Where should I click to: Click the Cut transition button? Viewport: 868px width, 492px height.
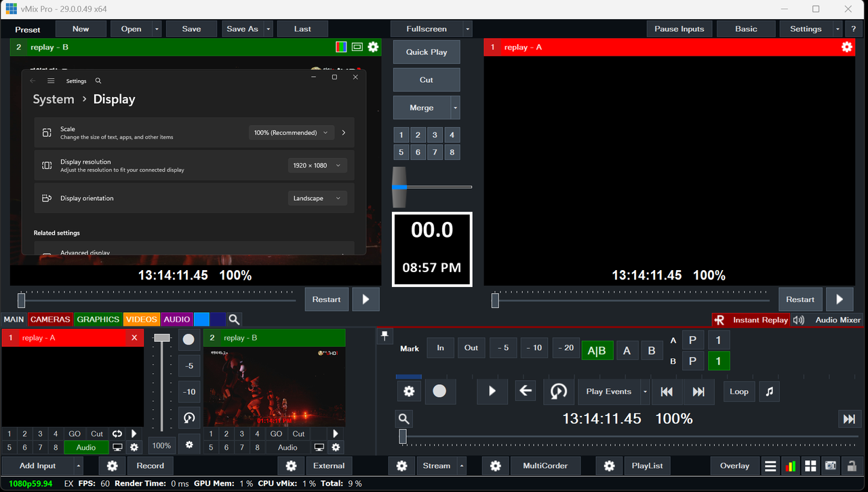click(x=427, y=80)
